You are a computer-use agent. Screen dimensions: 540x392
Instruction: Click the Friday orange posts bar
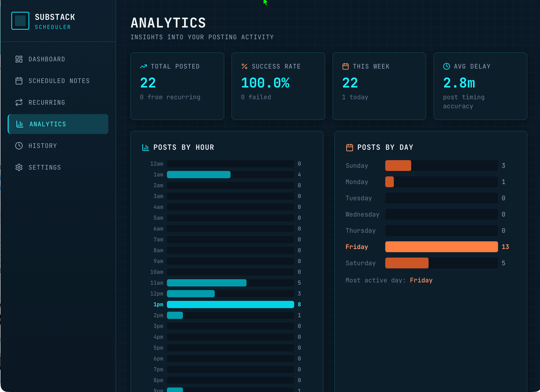[441, 247]
